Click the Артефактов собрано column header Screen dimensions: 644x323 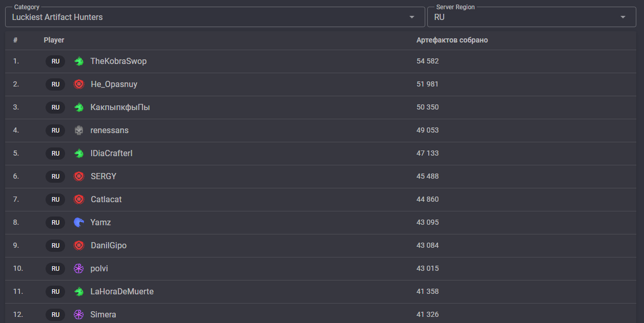(452, 40)
